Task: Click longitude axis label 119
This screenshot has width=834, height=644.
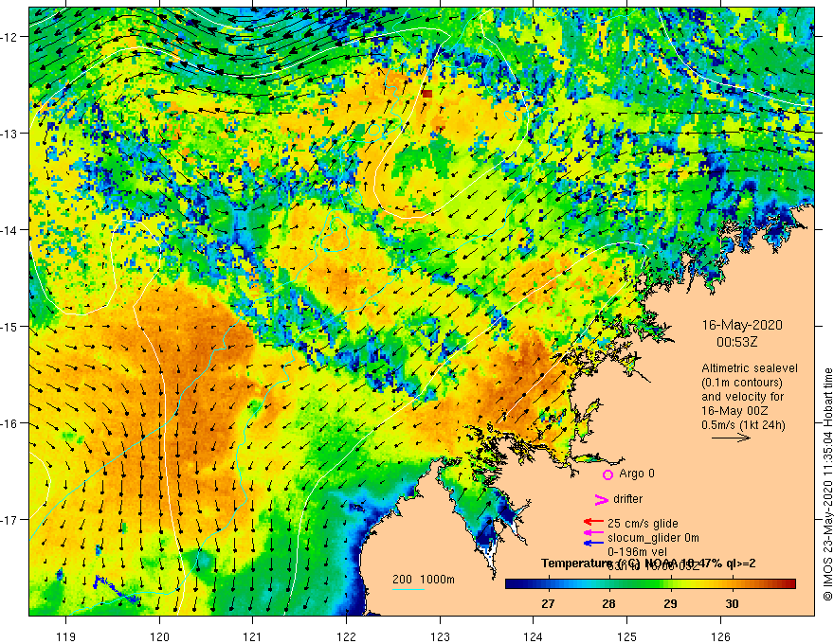Action: (66, 637)
